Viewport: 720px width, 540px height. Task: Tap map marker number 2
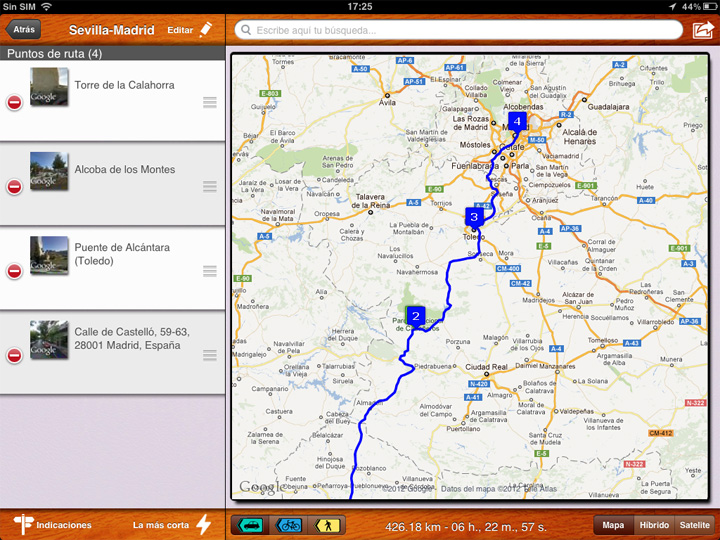pyautogui.click(x=416, y=313)
